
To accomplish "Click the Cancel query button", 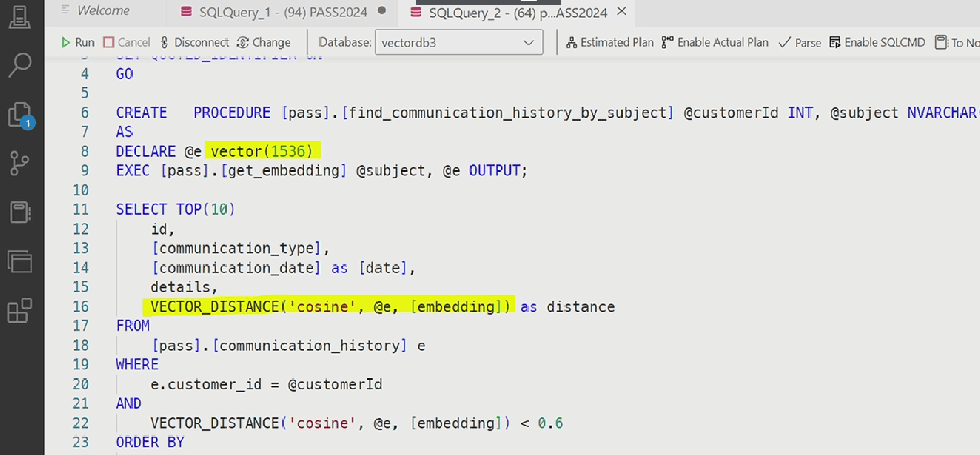I will point(127,43).
